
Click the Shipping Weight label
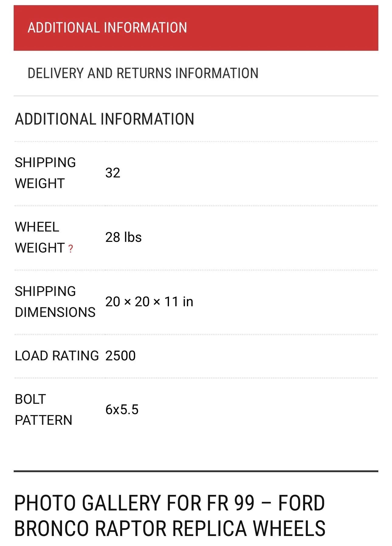(45, 173)
